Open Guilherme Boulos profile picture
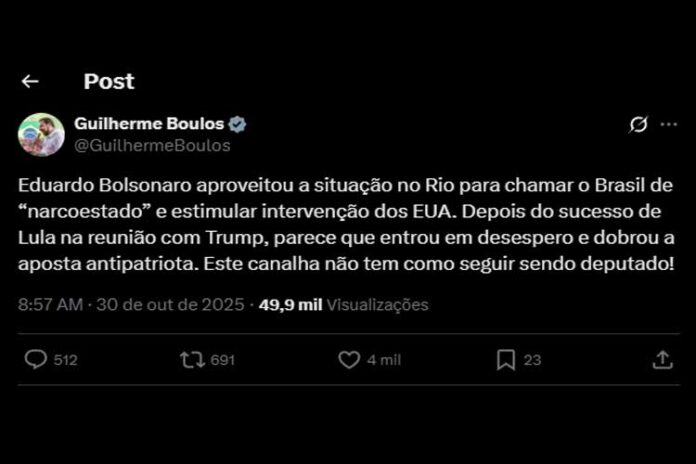This screenshot has height=464, width=696. click(x=41, y=134)
